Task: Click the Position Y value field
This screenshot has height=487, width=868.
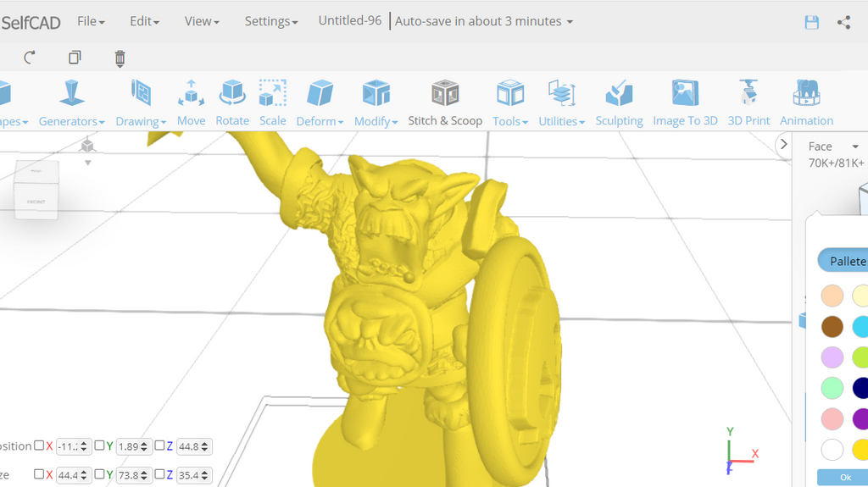Action: point(133,446)
